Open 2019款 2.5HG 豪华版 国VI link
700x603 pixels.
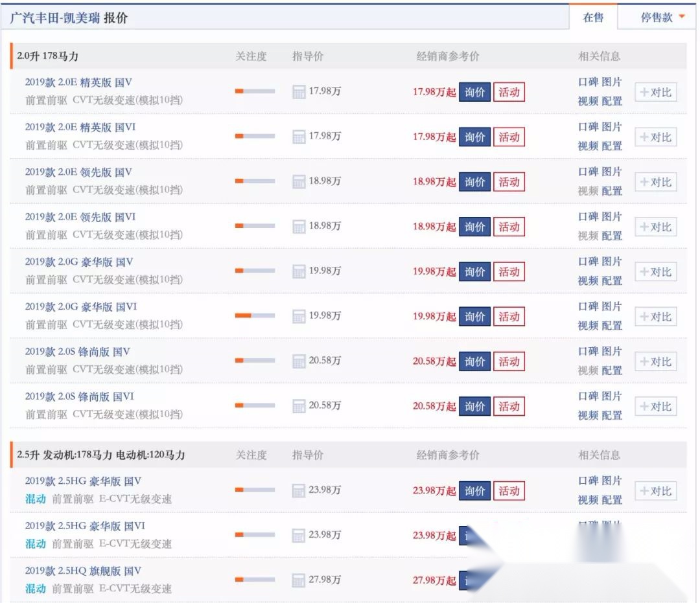(86, 526)
